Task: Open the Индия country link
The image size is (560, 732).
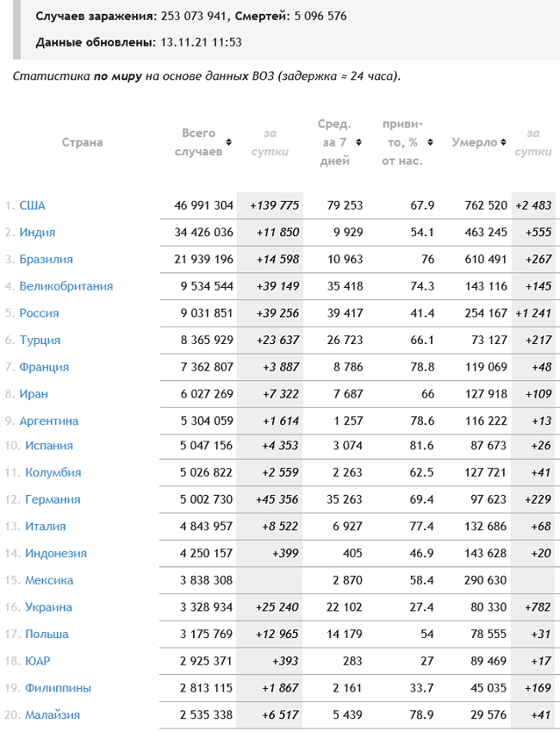Action: pyautogui.click(x=37, y=232)
